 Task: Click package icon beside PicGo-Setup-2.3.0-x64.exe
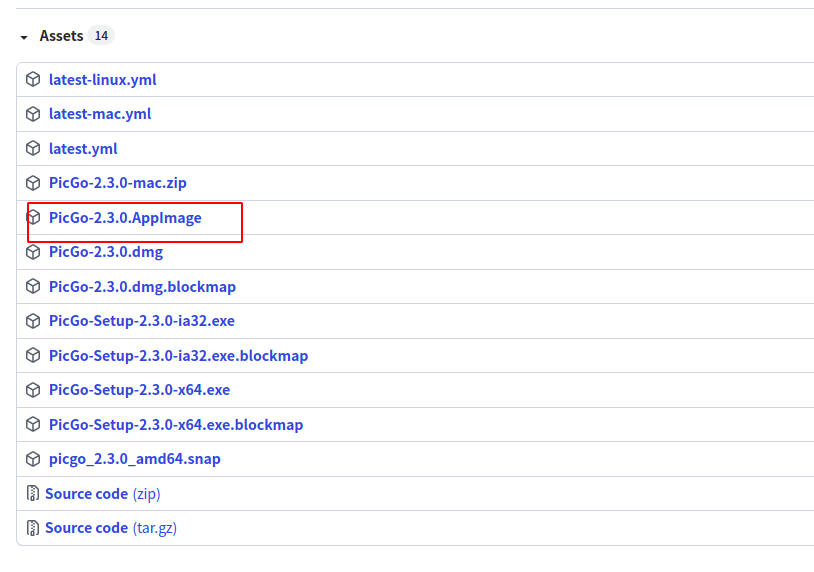pos(33,390)
